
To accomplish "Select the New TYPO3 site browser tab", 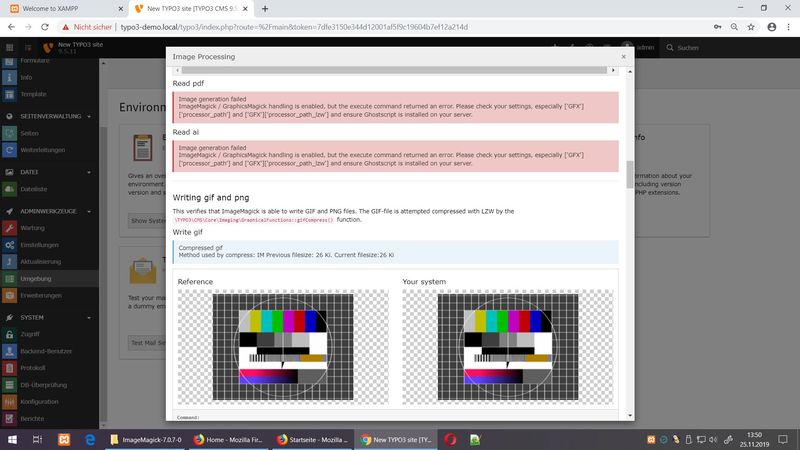I will 191,9.
